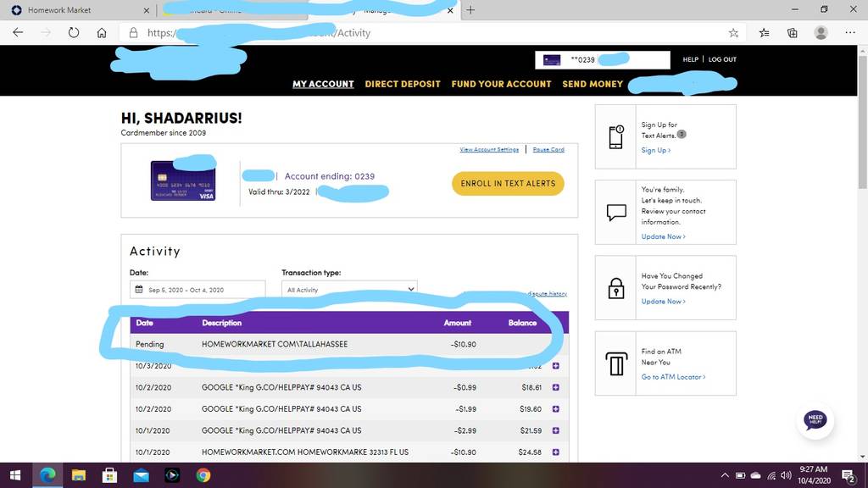This screenshot has height=488, width=868.
Task: Open the Need Help chat bubble
Action: coord(815,420)
